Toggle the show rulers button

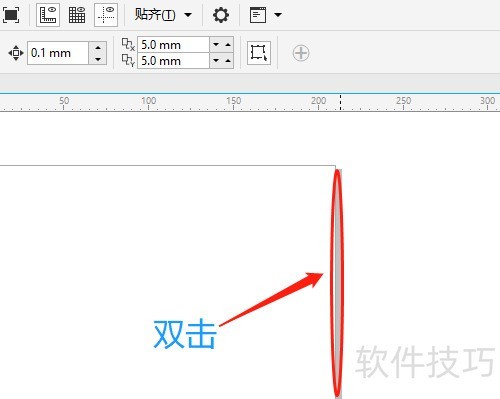point(48,15)
